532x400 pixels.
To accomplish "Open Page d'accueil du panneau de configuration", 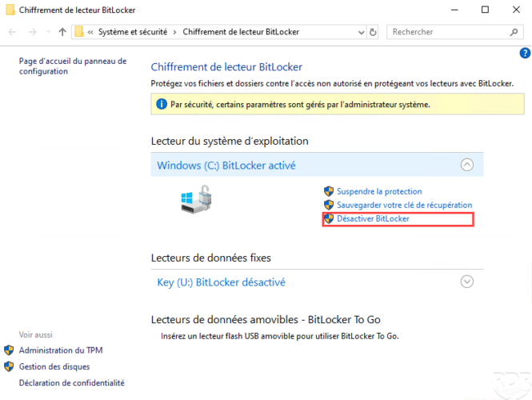I will pos(73,66).
